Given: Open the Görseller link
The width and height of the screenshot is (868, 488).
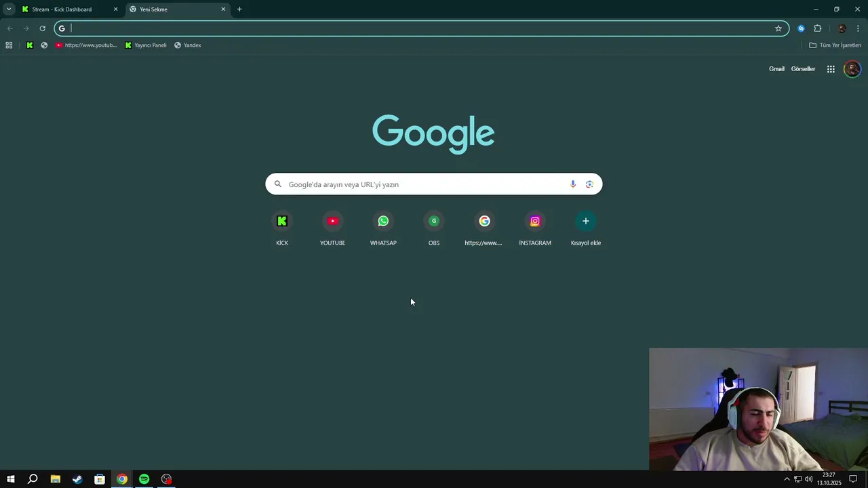Looking at the screenshot, I should [803, 69].
